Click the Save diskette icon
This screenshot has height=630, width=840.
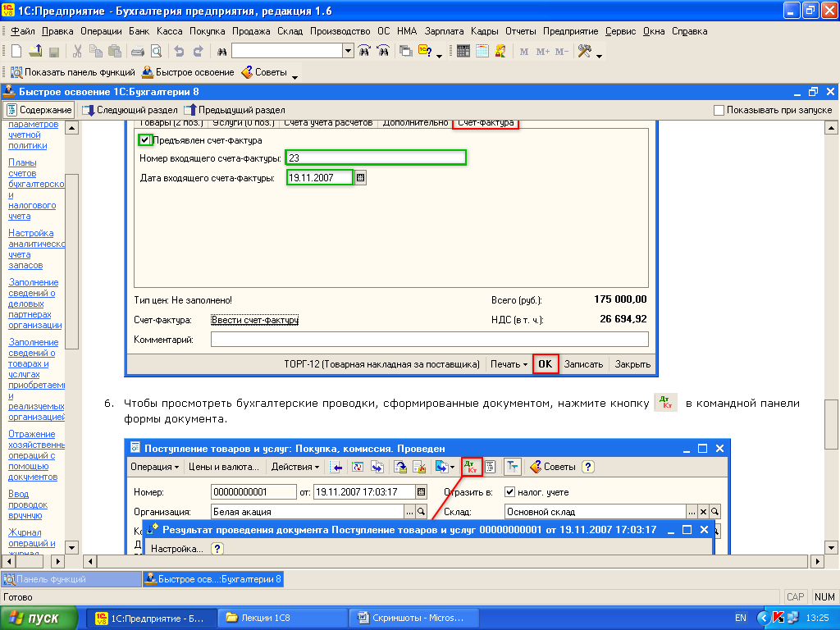(x=53, y=52)
